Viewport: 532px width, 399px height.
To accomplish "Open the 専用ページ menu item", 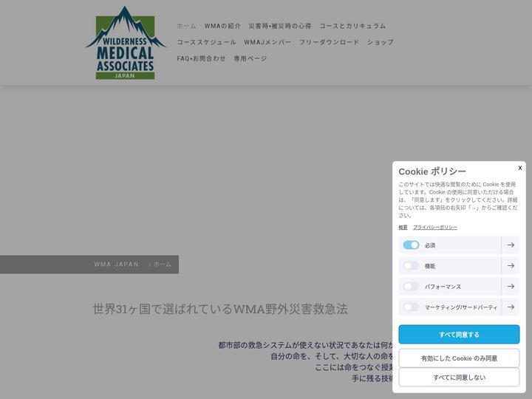I will click(x=250, y=58).
